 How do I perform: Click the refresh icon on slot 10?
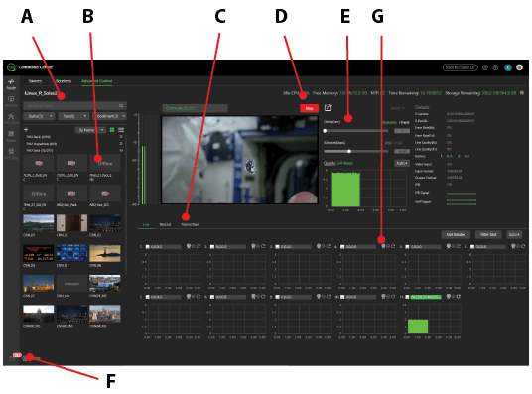tap(393, 297)
